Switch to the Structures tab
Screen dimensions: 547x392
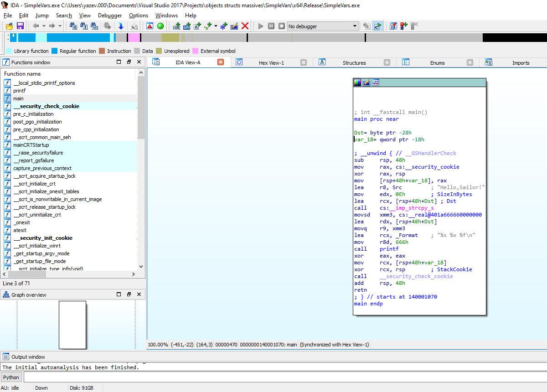pyautogui.click(x=354, y=62)
